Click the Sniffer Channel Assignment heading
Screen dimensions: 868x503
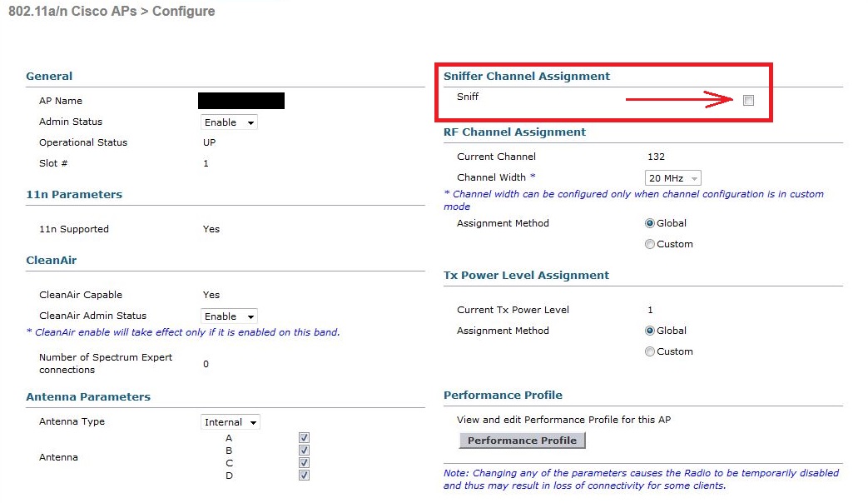526,76
